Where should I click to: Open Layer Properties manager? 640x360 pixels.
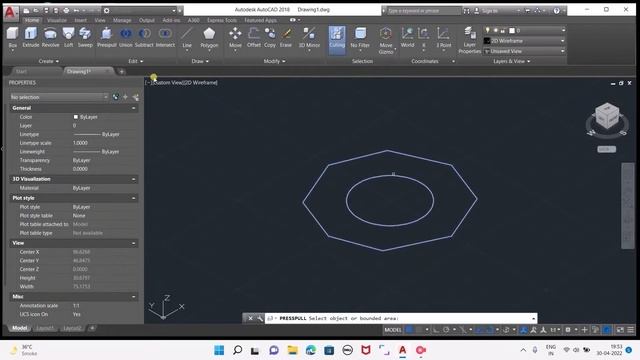(x=469, y=40)
